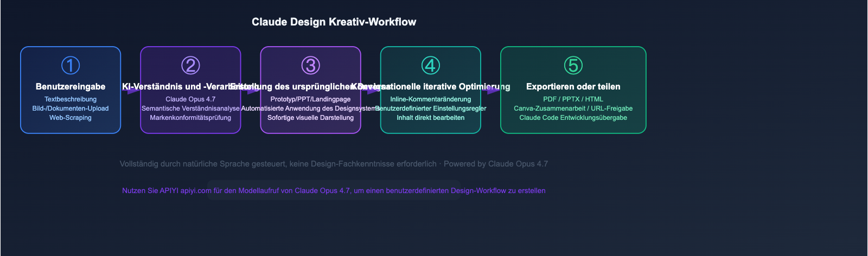Click the "Textbeschreibung" line
Image resolution: width=868 pixels, height=256 pixels.
[71, 99]
